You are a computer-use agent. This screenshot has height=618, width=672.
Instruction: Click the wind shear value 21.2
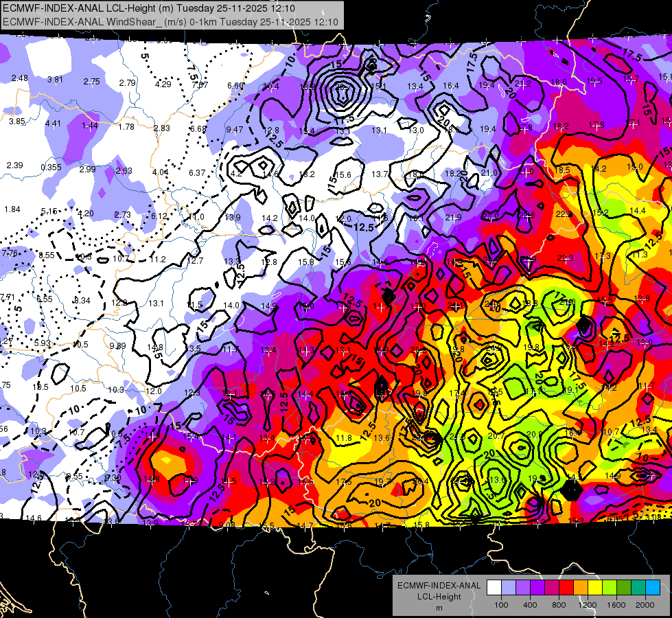point(523,84)
